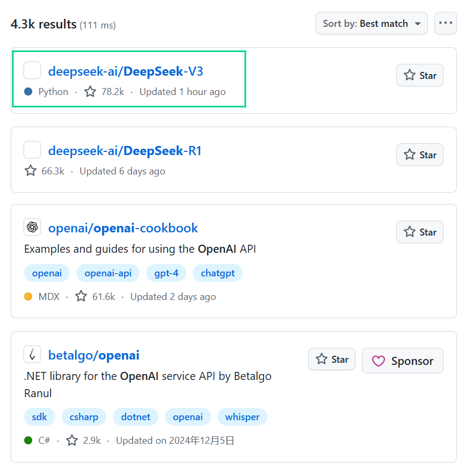Viewport: 465px width, 476px height.
Task: Star the DeepSeek-V3 repository
Action: [x=419, y=75]
